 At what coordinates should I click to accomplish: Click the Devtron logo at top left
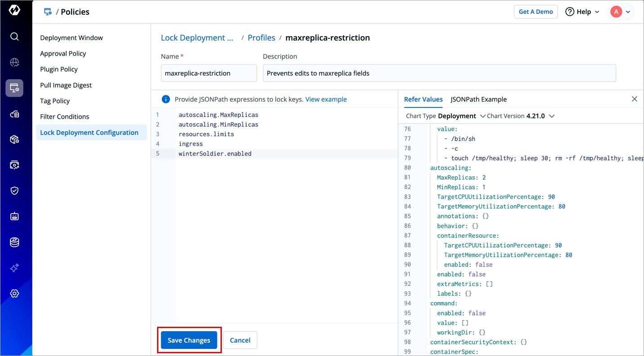(x=14, y=11)
